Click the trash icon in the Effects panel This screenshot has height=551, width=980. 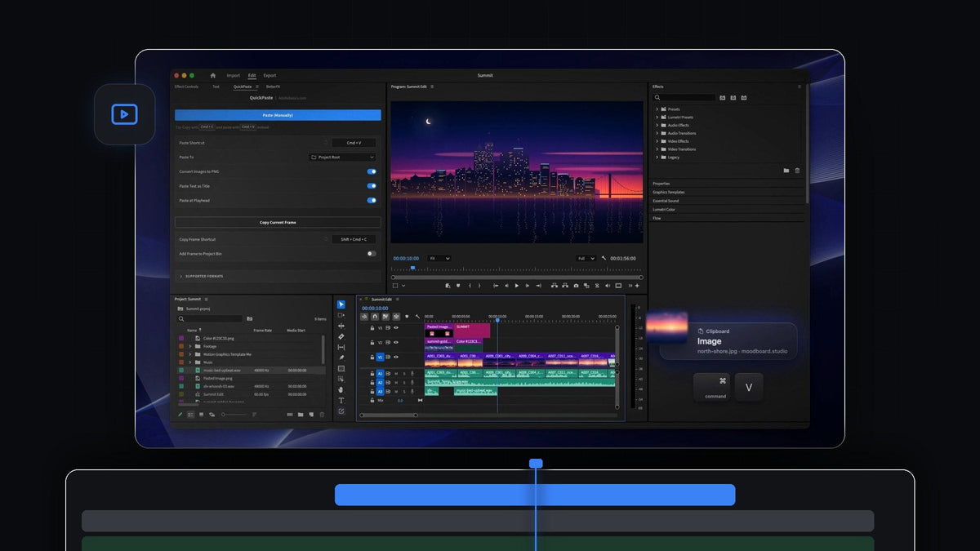pyautogui.click(x=797, y=171)
